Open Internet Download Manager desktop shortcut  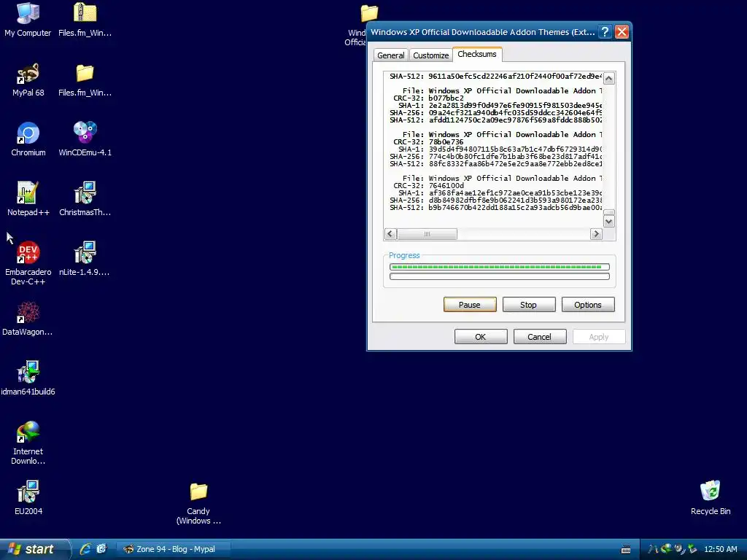(28, 443)
